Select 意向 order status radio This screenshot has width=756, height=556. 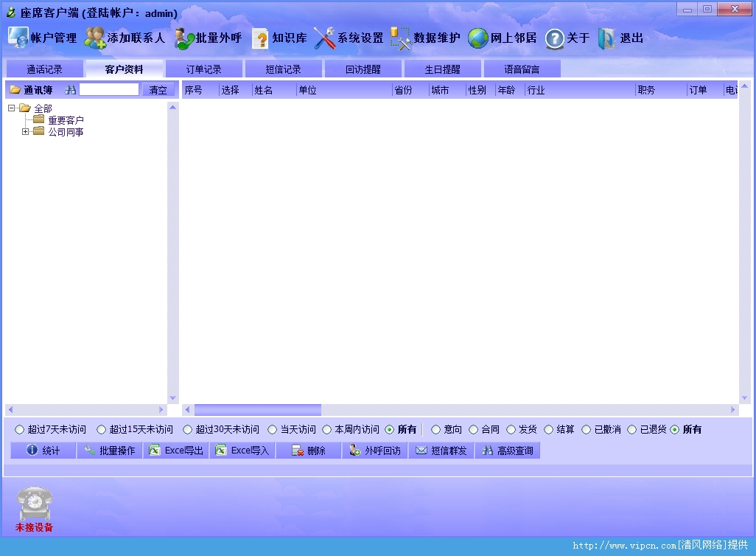[x=436, y=430]
